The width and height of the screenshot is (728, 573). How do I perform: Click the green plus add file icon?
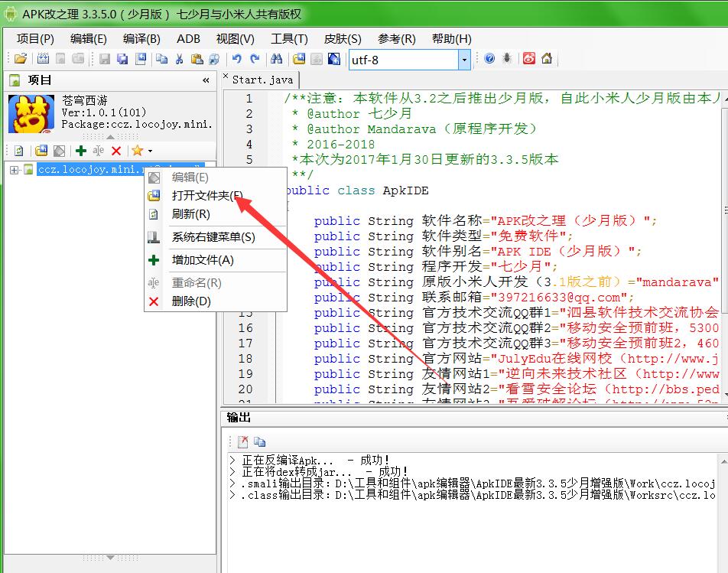click(81, 151)
